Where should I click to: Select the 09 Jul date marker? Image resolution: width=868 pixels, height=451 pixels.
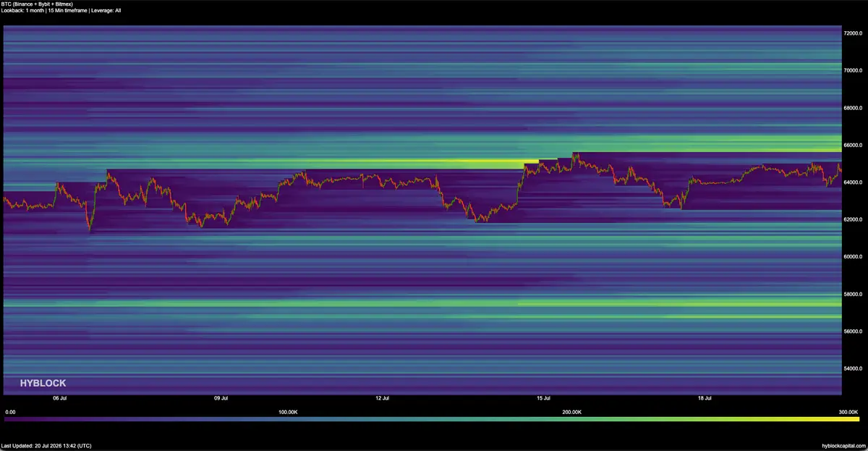point(221,398)
